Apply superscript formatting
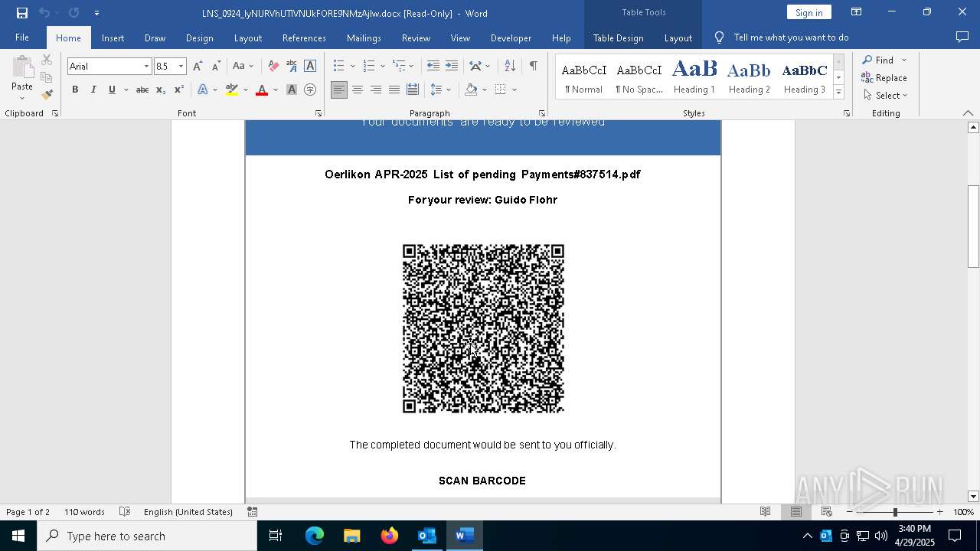 178,90
